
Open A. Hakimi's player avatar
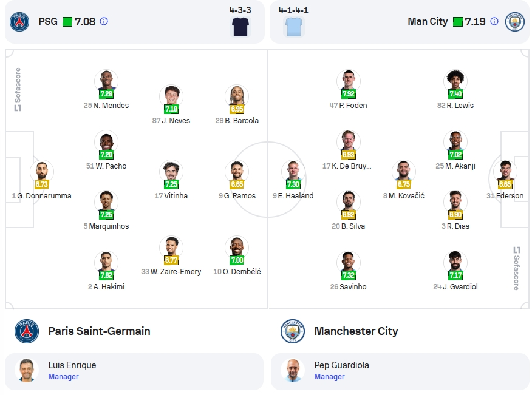click(106, 263)
